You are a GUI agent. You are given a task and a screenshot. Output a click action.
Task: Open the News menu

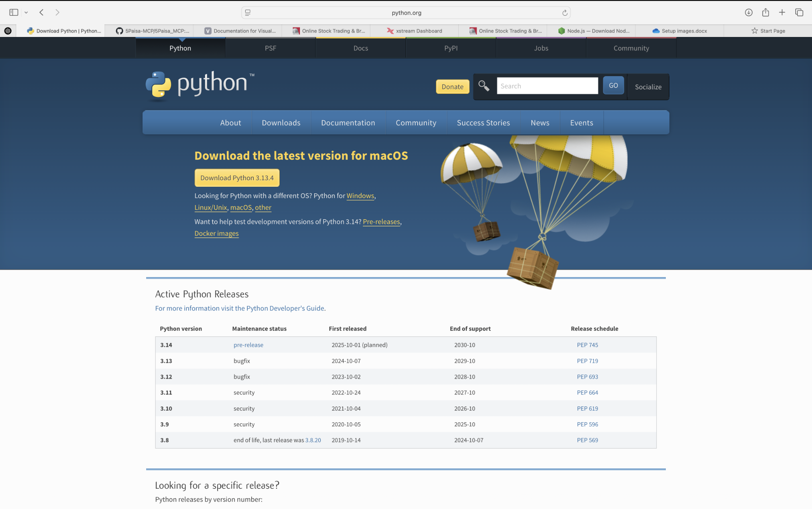click(x=540, y=123)
